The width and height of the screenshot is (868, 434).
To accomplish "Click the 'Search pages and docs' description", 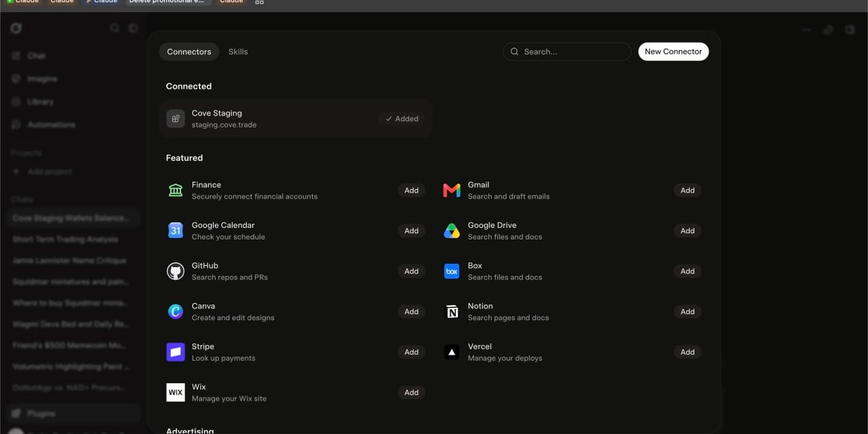I will pyautogui.click(x=509, y=317).
